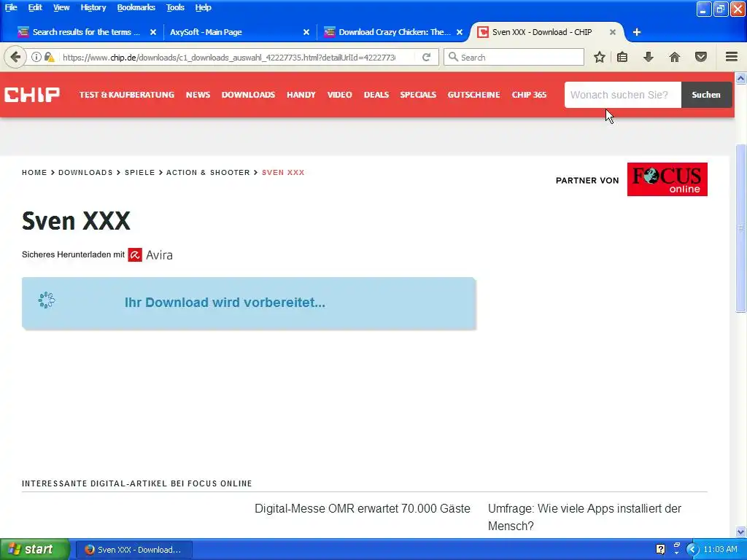Image resolution: width=747 pixels, height=560 pixels.
Task: Open DEALS in CHIP navigation
Action: coord(376,95)
